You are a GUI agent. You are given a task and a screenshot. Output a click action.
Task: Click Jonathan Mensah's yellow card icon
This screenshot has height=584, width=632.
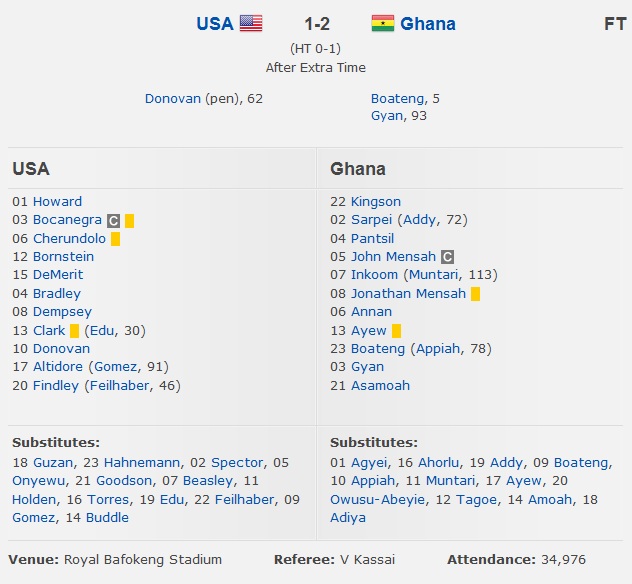(475, 294)
